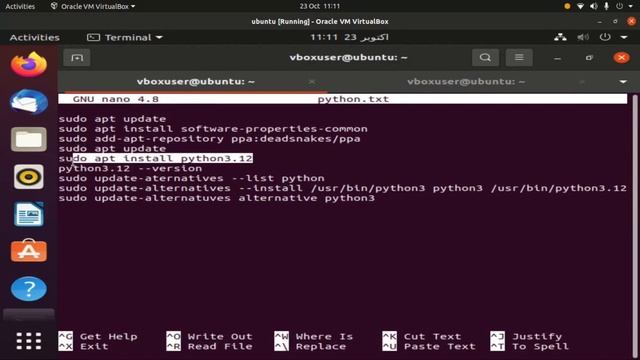Click To Spell shortcut in nano
This screenshot has height=360, width=640.
coord(530,346)
